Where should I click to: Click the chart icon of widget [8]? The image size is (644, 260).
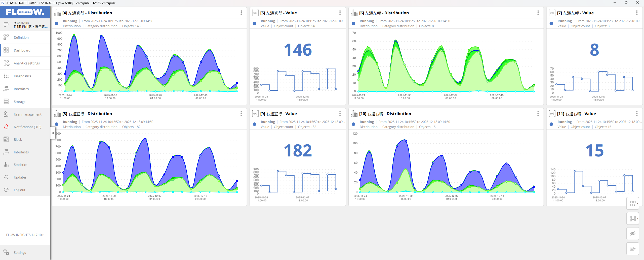[57, 114]
